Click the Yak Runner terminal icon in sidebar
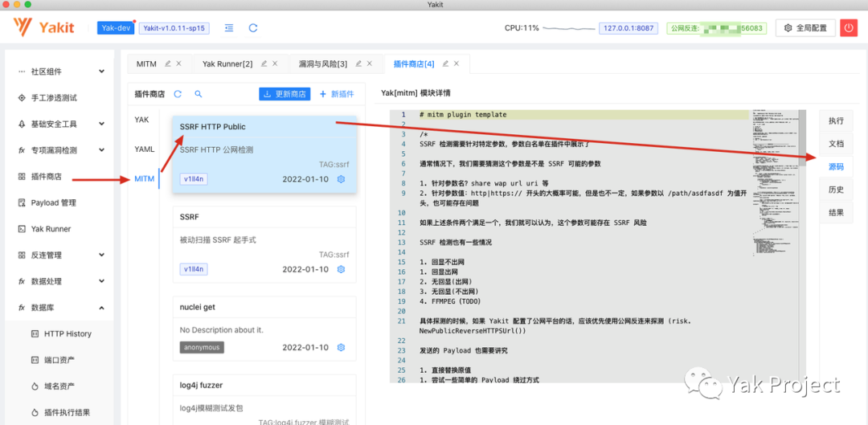This screenshot has height=425, width=868. [x=23, y=228]
